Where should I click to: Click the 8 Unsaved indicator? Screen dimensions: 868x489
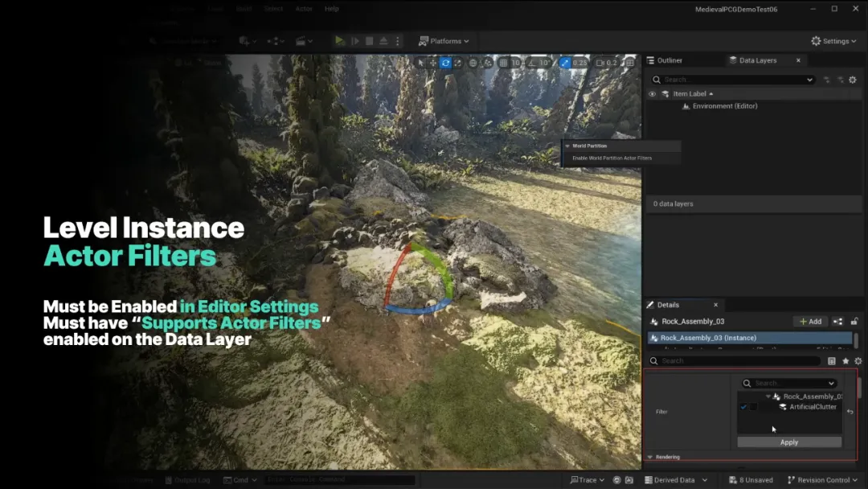[751, 480]
